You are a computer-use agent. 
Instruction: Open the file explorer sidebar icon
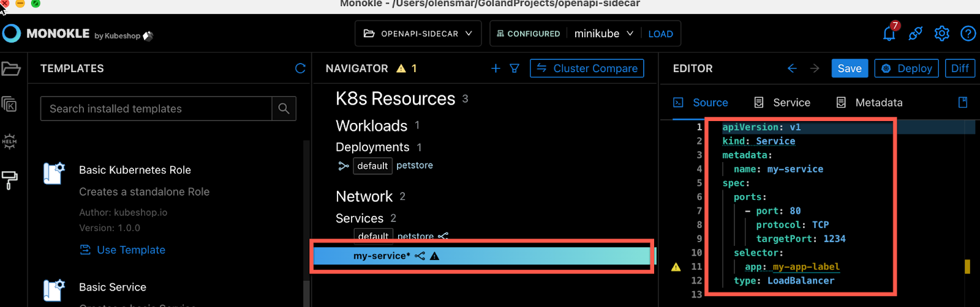[x=11, y=68]
